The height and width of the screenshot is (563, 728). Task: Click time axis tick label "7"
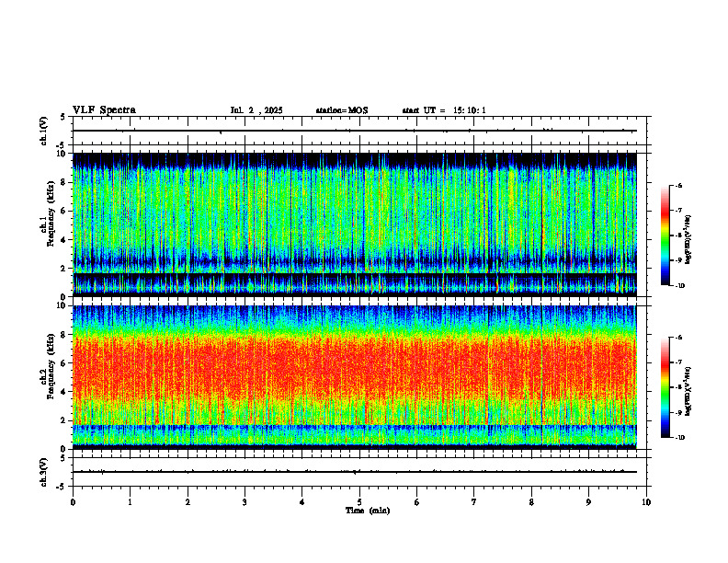coord(474,502)
